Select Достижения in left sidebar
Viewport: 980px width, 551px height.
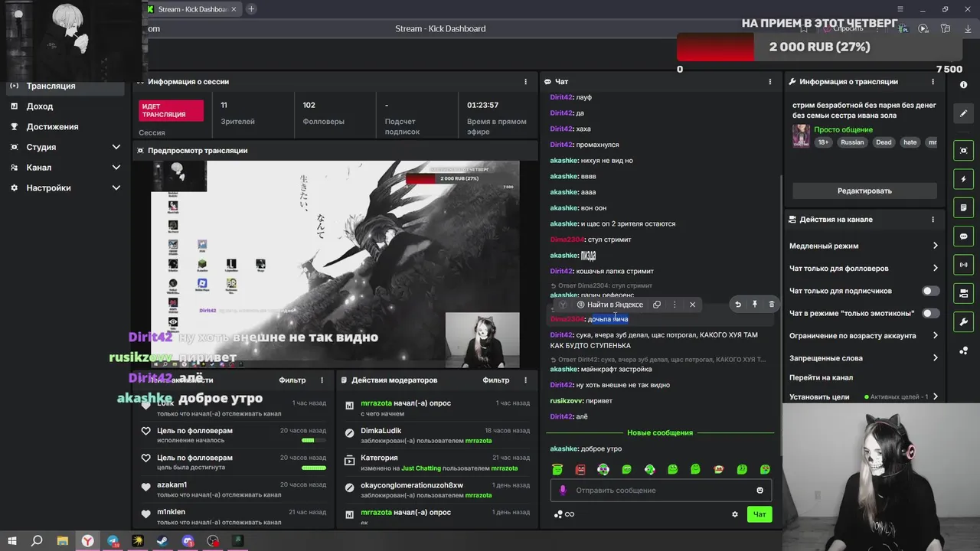[52, 127]
